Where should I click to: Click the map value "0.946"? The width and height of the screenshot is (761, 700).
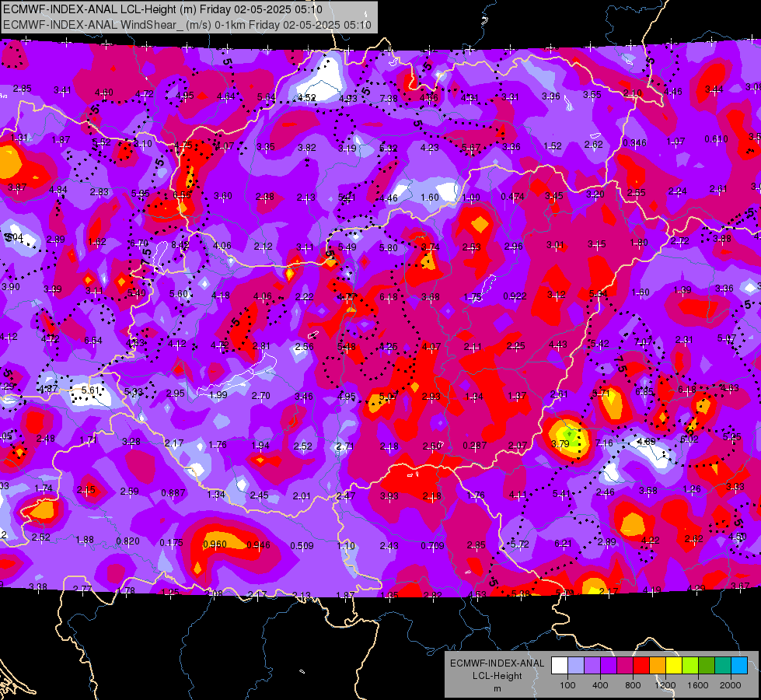point(258,545)
